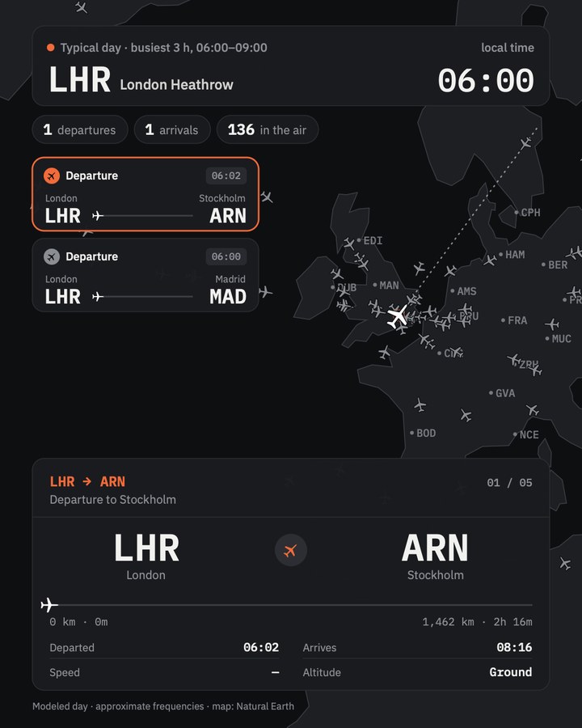Click the plane on dotted route near CPH
582x728 pixels.
pos(526,143)
